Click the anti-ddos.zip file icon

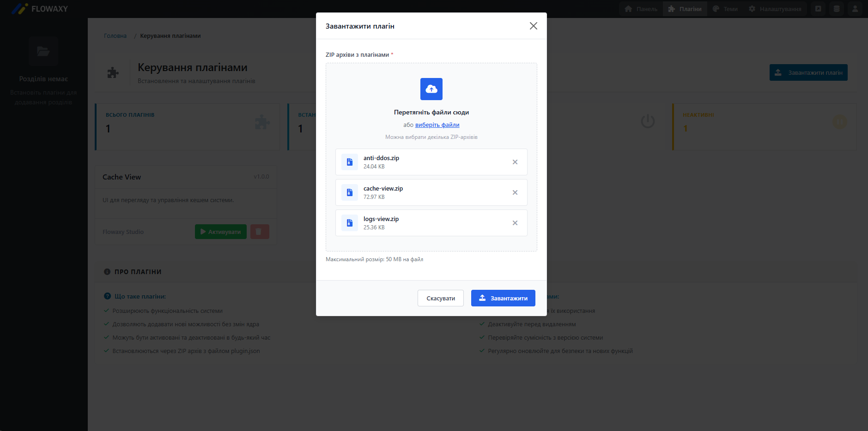pos(350,162)
